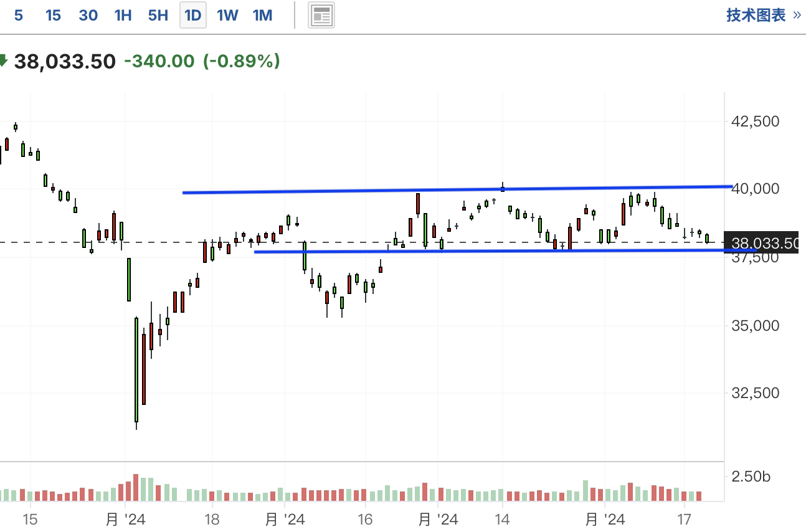Select the 5 minute timeframe
The image size is (806, 532).
19,16
